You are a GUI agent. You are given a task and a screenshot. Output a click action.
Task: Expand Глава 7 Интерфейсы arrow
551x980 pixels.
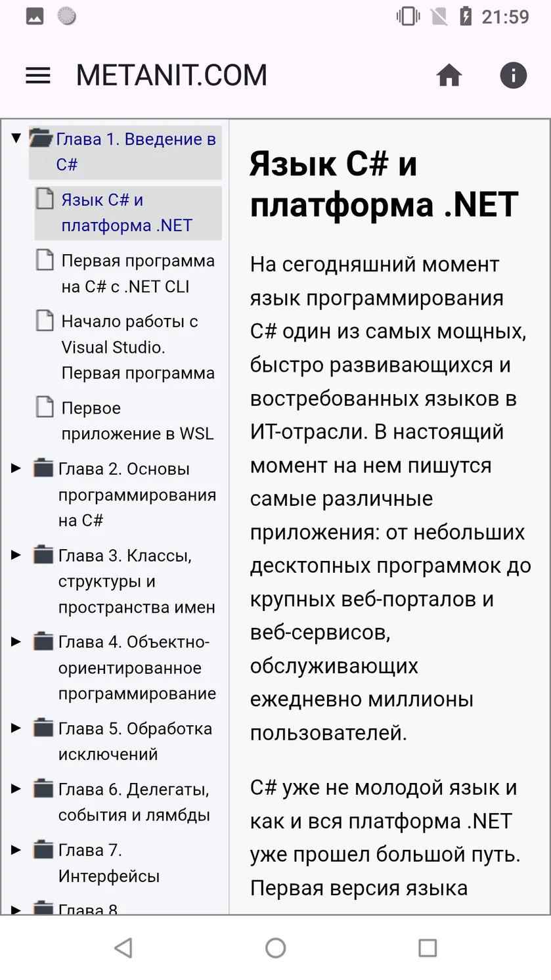pyautogui.click(x=16, y=850)
